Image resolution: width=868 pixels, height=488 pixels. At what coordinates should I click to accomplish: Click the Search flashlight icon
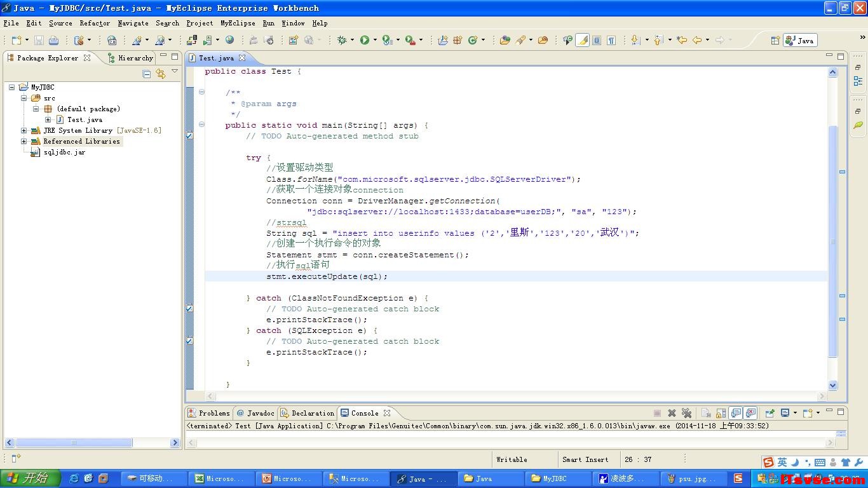click(520, 40)
